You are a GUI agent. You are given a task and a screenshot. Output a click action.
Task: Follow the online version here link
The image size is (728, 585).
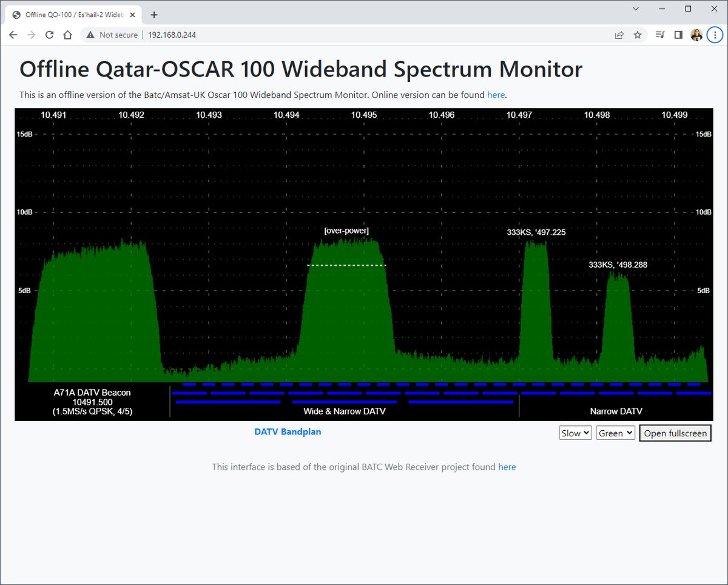(496, 95)
